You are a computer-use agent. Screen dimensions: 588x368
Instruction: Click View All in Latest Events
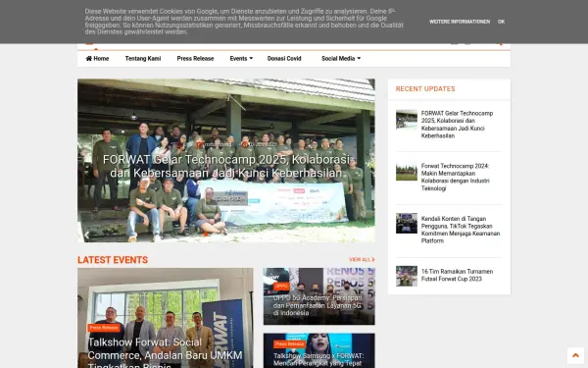[x=362, y=259]
